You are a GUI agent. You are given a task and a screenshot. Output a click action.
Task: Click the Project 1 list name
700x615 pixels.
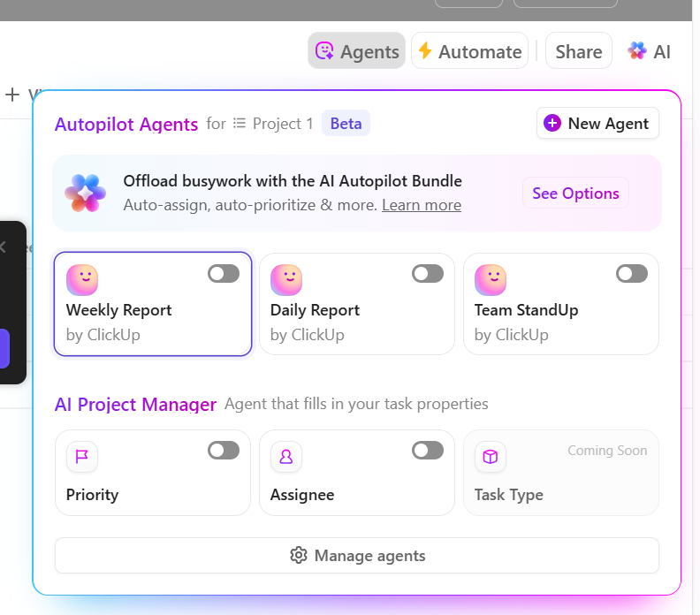[283, 124]
